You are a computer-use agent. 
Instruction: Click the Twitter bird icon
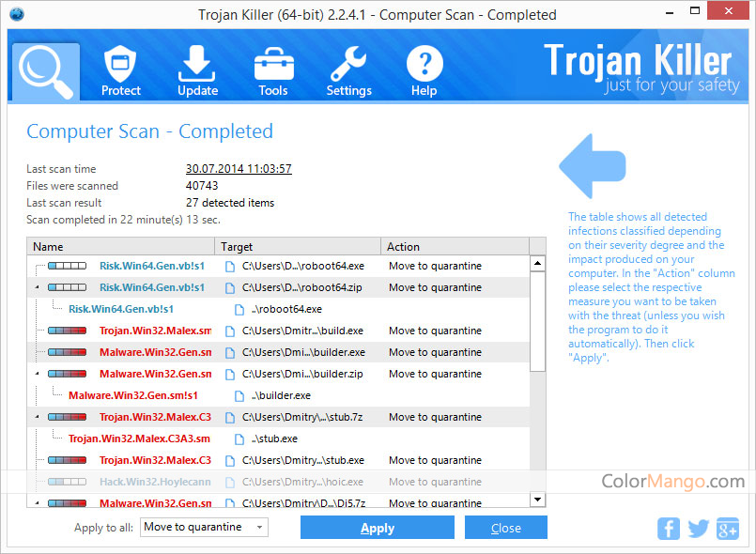click(x=698, y=529)
